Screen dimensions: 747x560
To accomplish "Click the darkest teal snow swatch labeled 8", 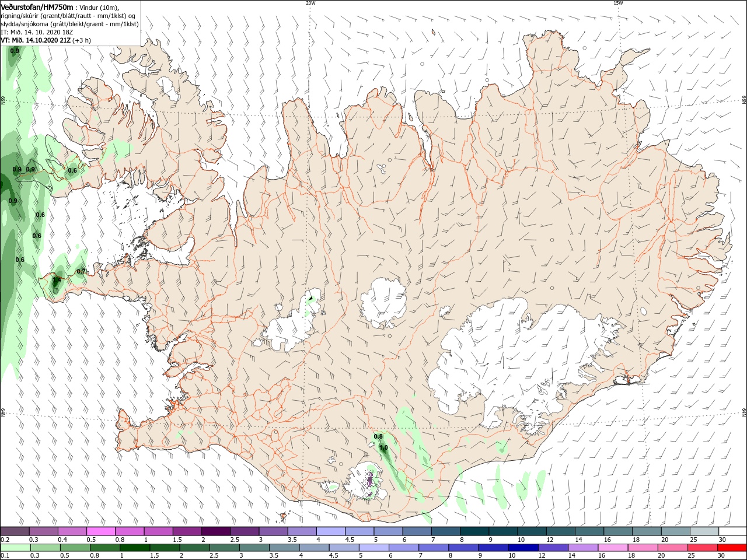I will click(x=474, y=531).
